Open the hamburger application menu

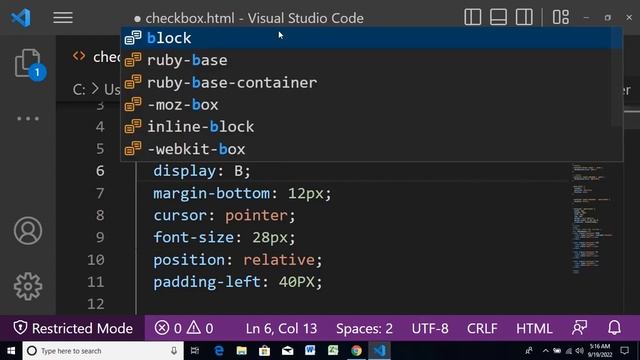click(63, 18)
